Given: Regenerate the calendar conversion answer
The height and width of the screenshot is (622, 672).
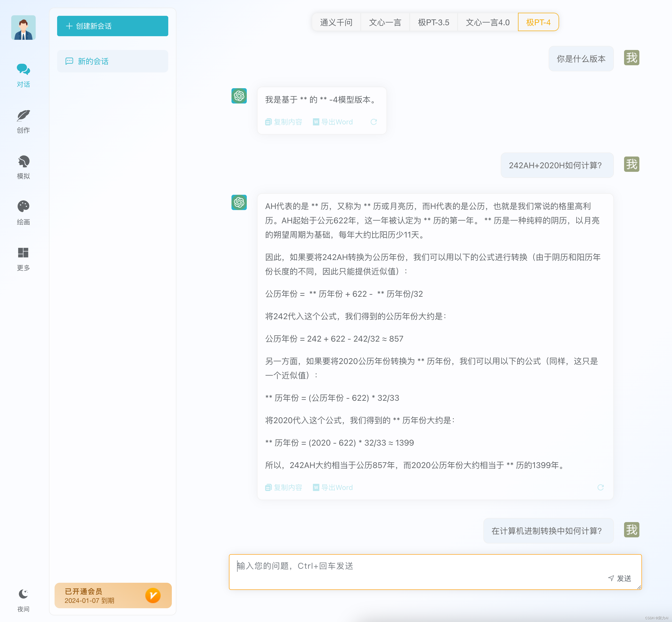Looking at the screenshot, I should (601, 487).
